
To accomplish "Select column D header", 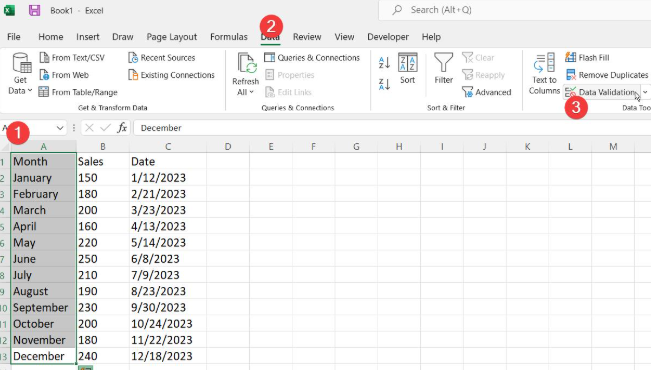I will (x=228, y=147).
